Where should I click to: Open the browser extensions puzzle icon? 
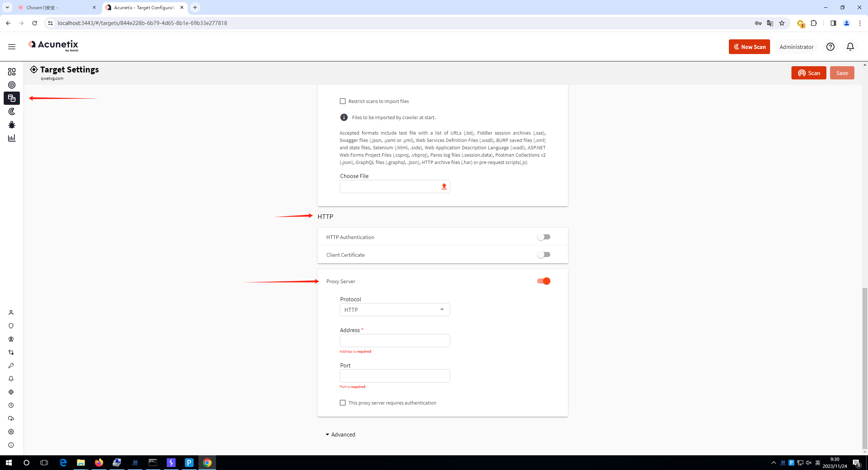coord(814,23)
